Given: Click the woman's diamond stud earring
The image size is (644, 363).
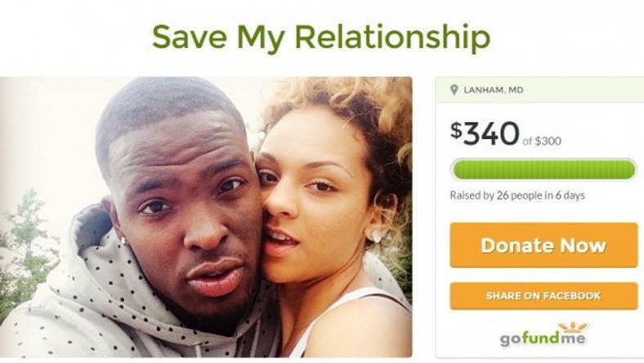Looking at the screenshot, I should 376,235.
